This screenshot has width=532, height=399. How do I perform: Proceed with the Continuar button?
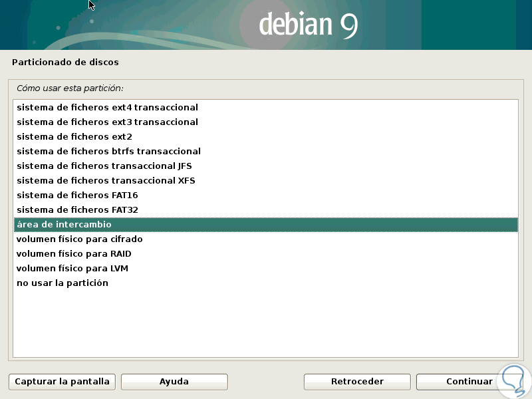469,382
